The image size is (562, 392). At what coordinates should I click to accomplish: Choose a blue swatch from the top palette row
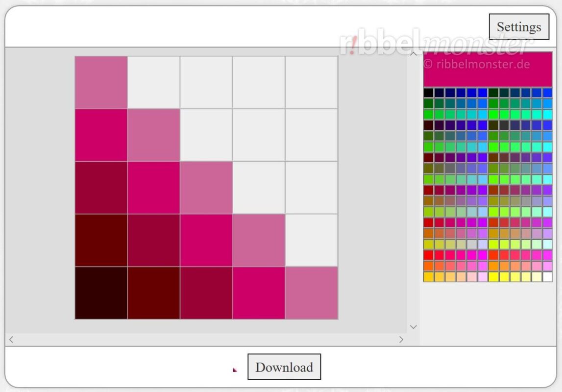(482, 92)
